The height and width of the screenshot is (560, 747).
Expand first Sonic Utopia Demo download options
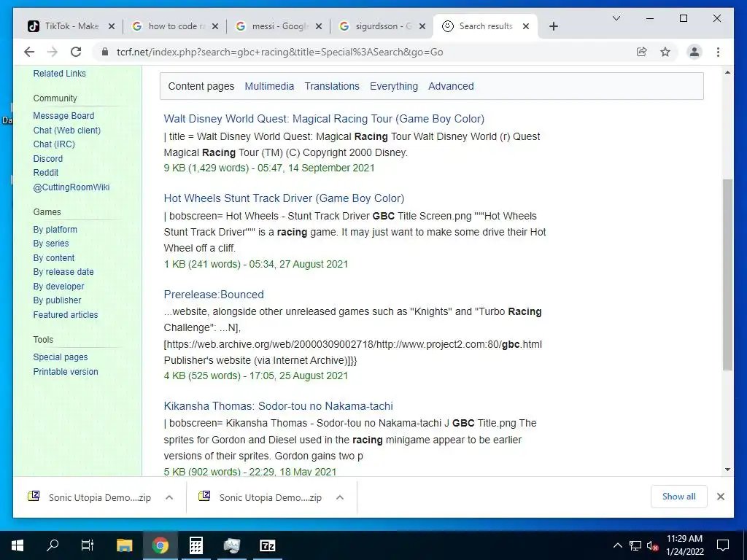pos(169,497)
